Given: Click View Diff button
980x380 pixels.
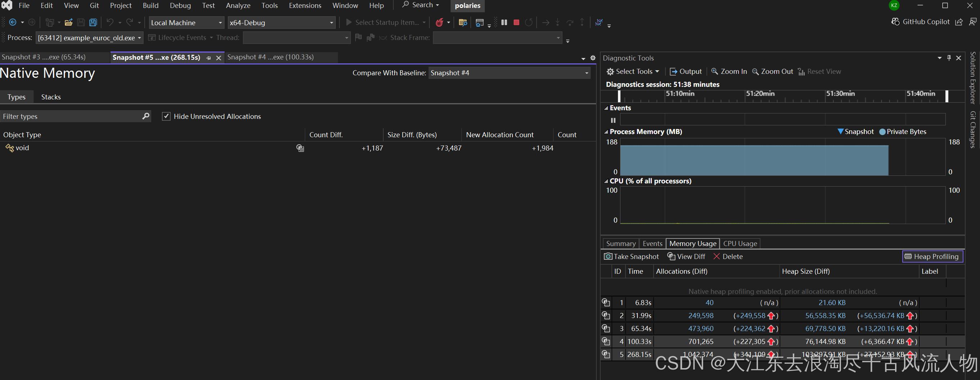Looking at the screenshot, I should click(687, 256).
